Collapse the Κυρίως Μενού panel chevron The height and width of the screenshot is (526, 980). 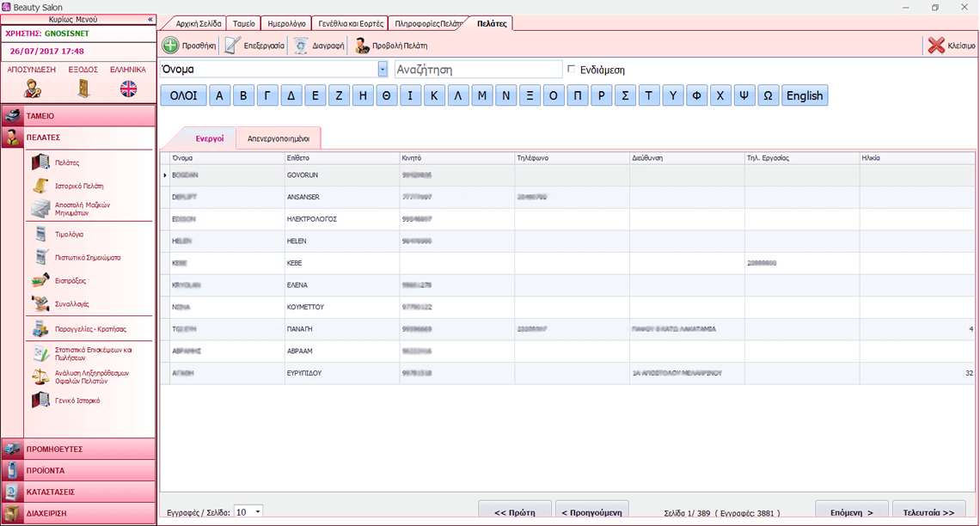(150, 19)
